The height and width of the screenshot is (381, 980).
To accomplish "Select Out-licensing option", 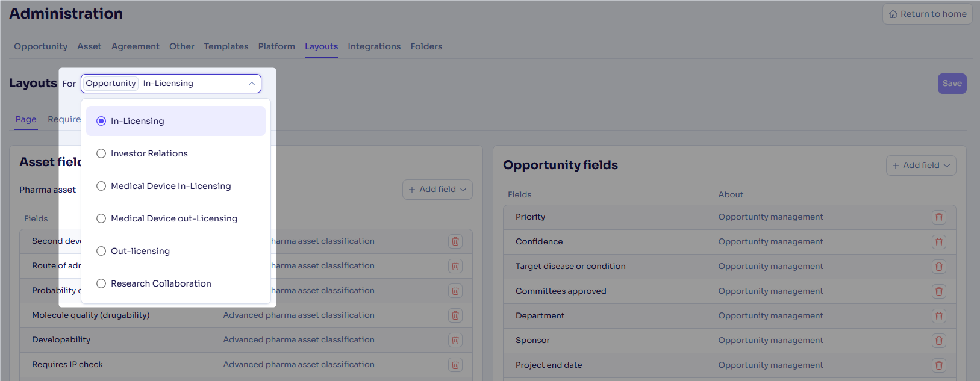I will click(x=176, y=251).
